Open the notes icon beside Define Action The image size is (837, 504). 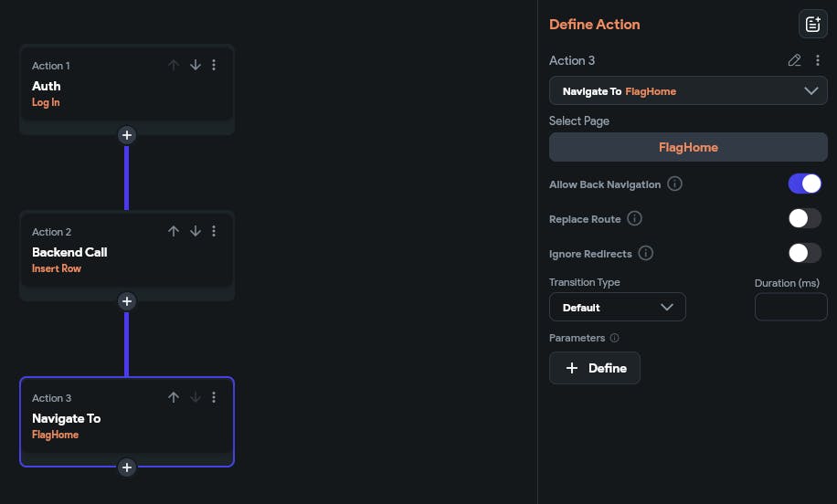tap(812, 25)
